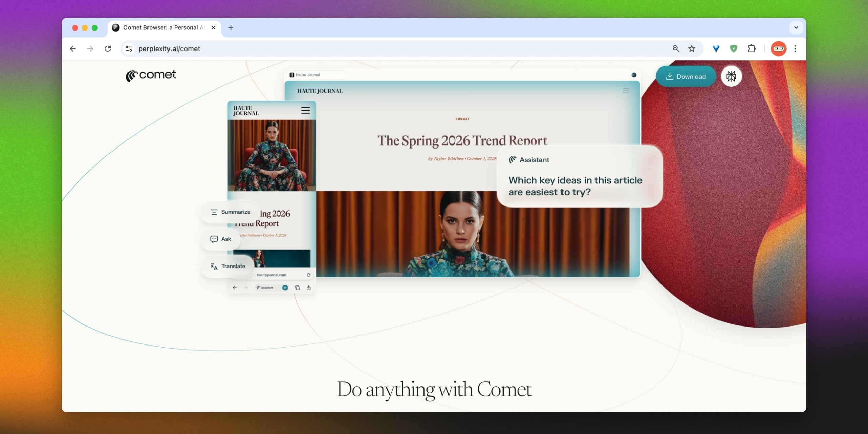Open hamburger menu in mobile Haute Journal
This screenshot has width=868, height=434.
tap(305, 111)
